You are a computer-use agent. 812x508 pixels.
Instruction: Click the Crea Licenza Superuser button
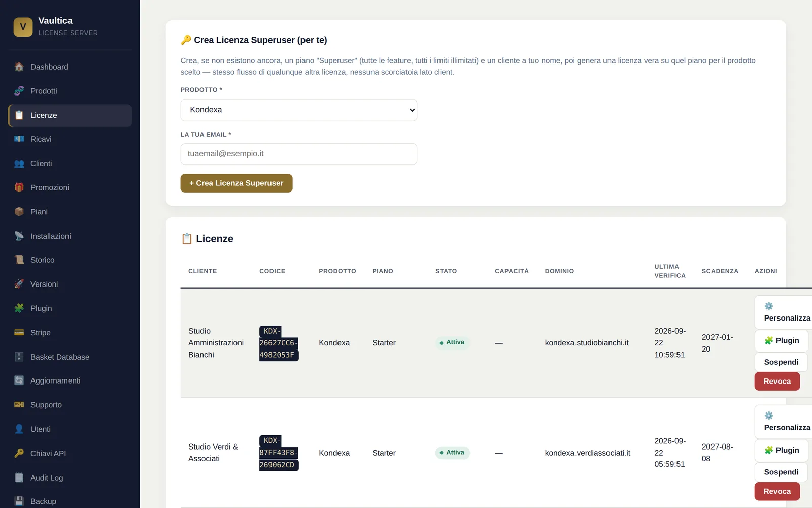(236, 183)
